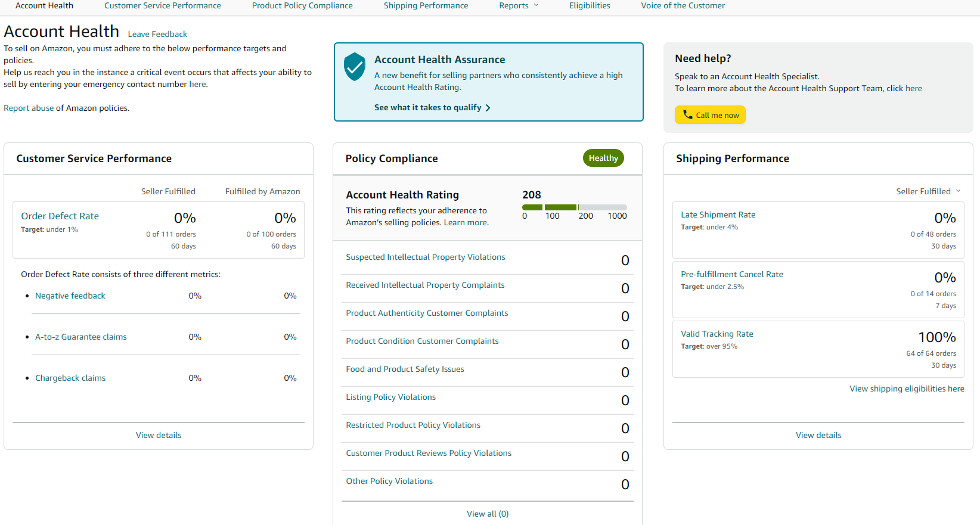Open Negative feedback metric link
980x525 pixels.
point(70,296)
